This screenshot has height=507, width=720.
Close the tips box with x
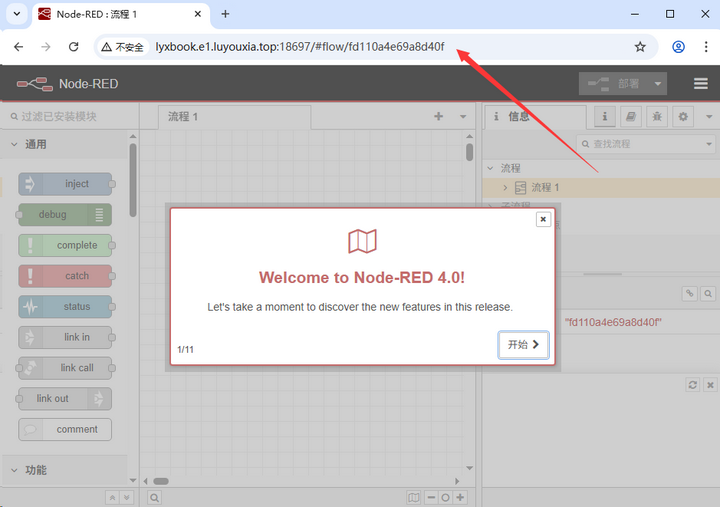pyautogui.click(x=710, y=385)
